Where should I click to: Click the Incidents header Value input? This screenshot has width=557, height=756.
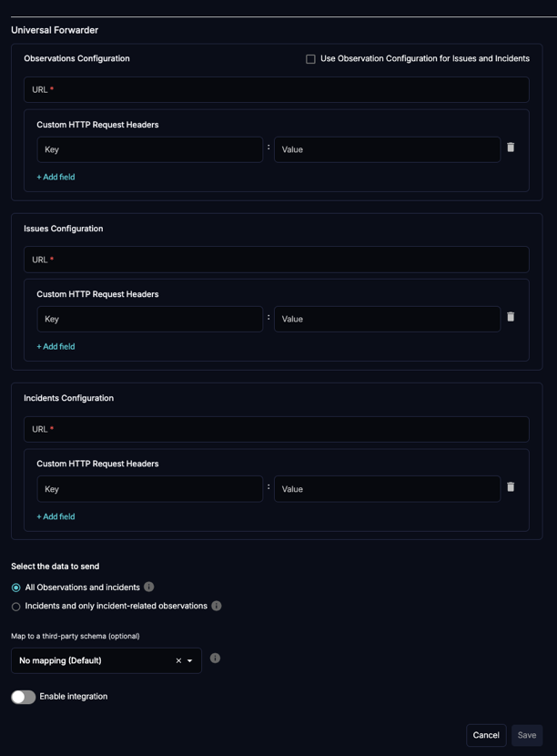pos(387,489)
